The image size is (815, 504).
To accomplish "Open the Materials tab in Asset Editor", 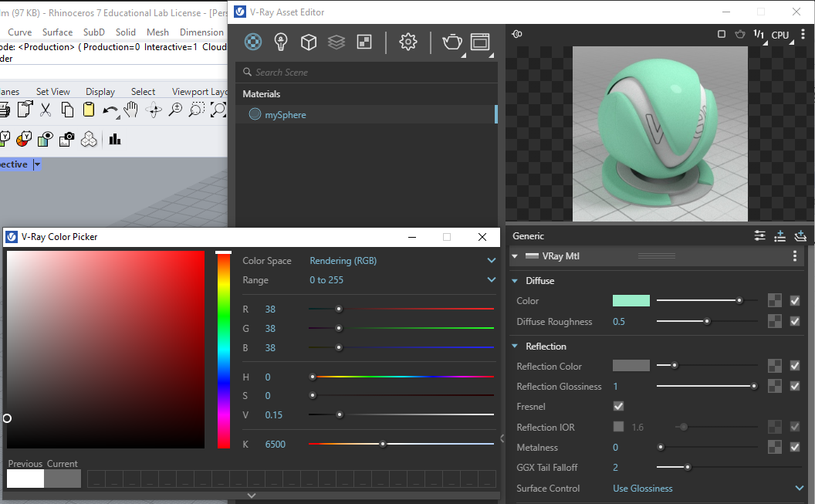I will point(253,42).
